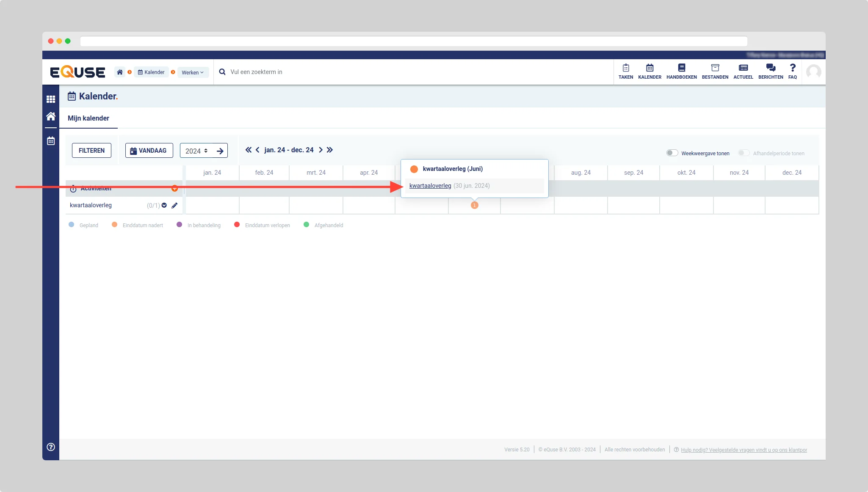Edit kwartaaloverleg with the pencil icon
This screenshot has width=868, height=492.
point(174,206)
